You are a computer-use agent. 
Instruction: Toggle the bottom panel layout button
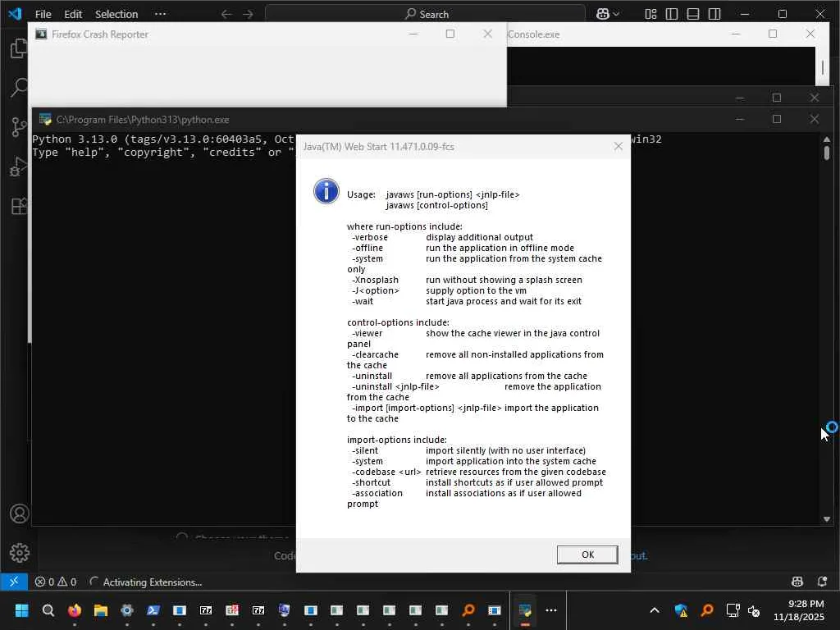pos(693,15)
